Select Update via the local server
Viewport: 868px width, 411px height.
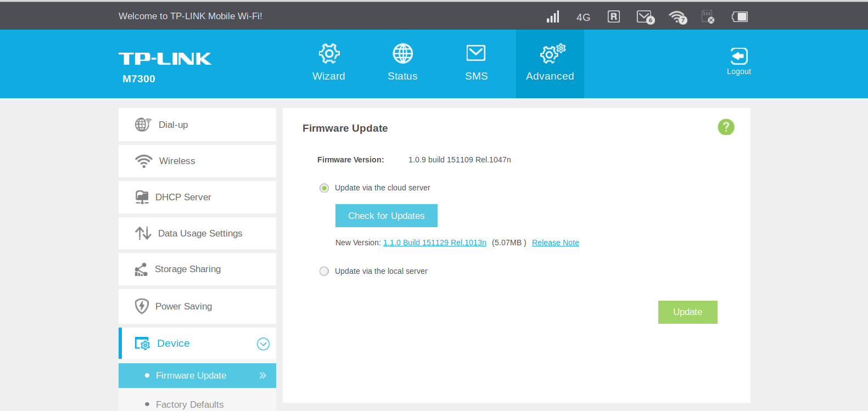(324, 271)
